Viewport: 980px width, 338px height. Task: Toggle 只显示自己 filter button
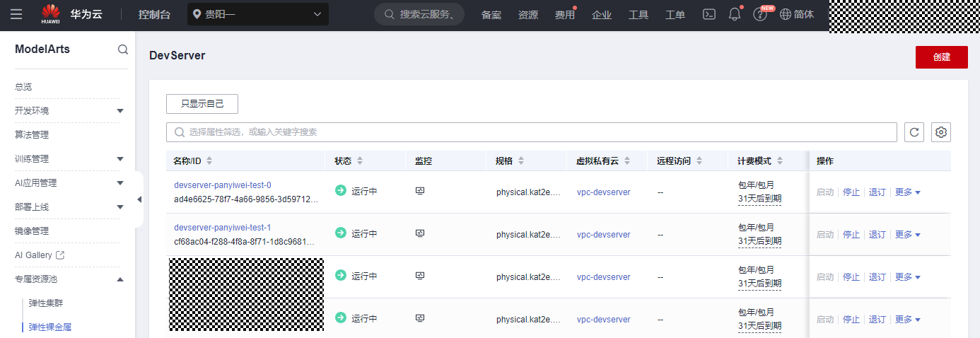(202, 104)
